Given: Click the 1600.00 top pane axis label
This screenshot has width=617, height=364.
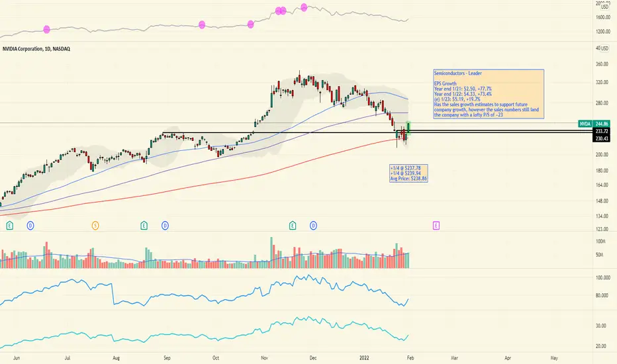Looking at the screenshot, I should tap(603, 17).
